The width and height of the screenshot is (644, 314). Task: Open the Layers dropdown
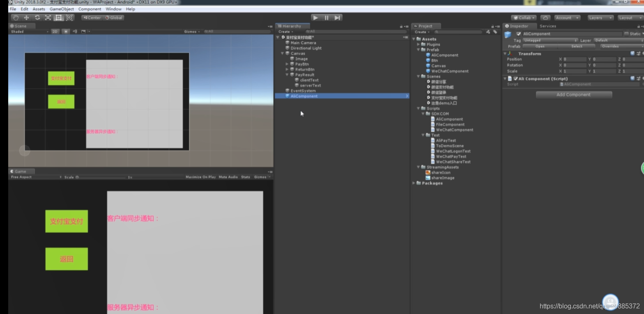[x=600, y=18]
